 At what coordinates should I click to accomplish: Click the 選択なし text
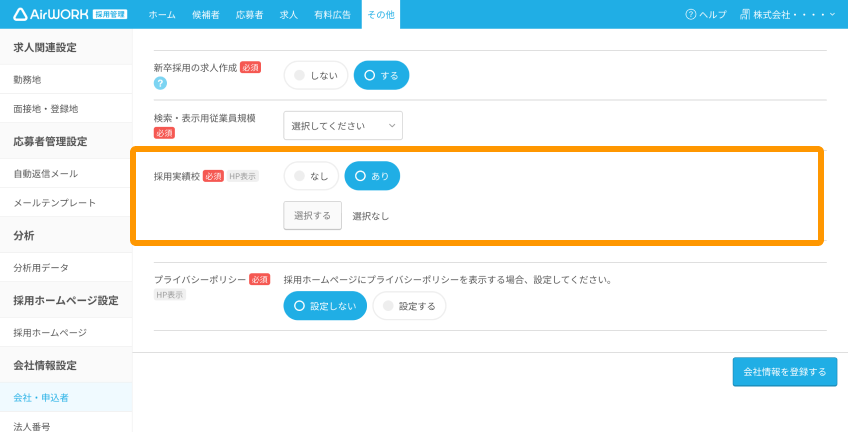click(370, 216)
